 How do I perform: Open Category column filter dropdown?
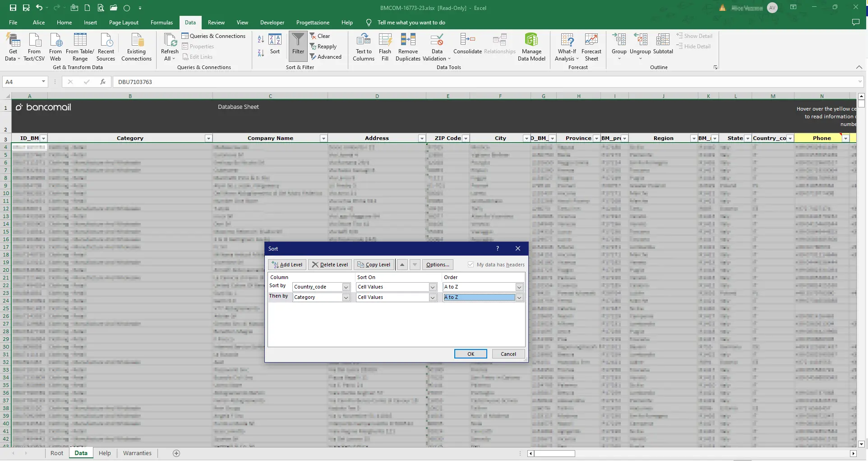pos(208,138)
